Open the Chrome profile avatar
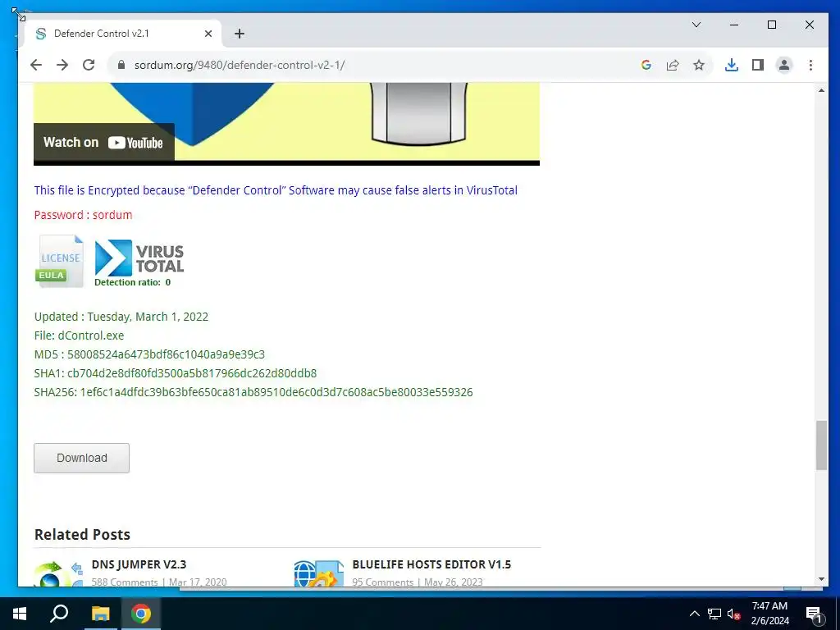Viewport: 840px width, 630px height. coord(783,65)
